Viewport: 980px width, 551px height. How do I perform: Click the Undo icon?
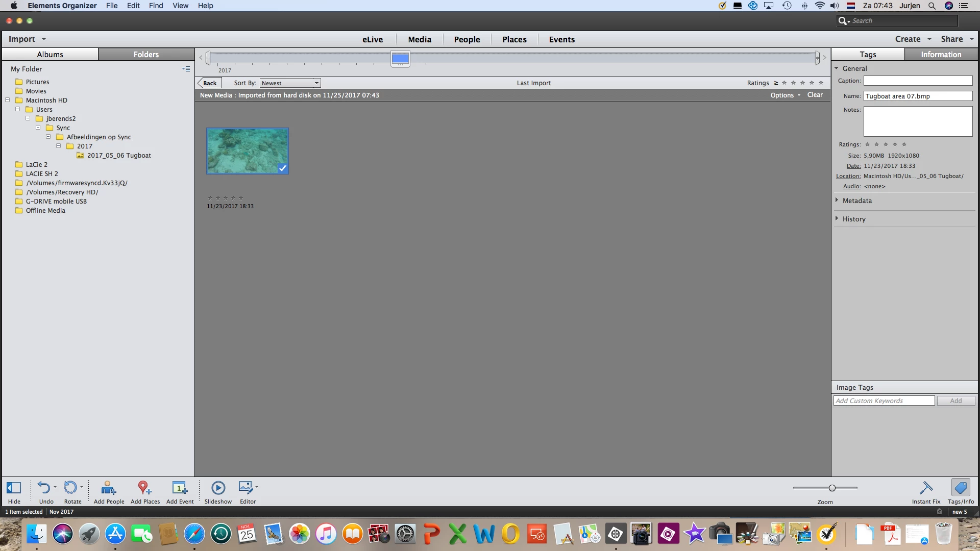pyautogui.click(x=44, y=488)
